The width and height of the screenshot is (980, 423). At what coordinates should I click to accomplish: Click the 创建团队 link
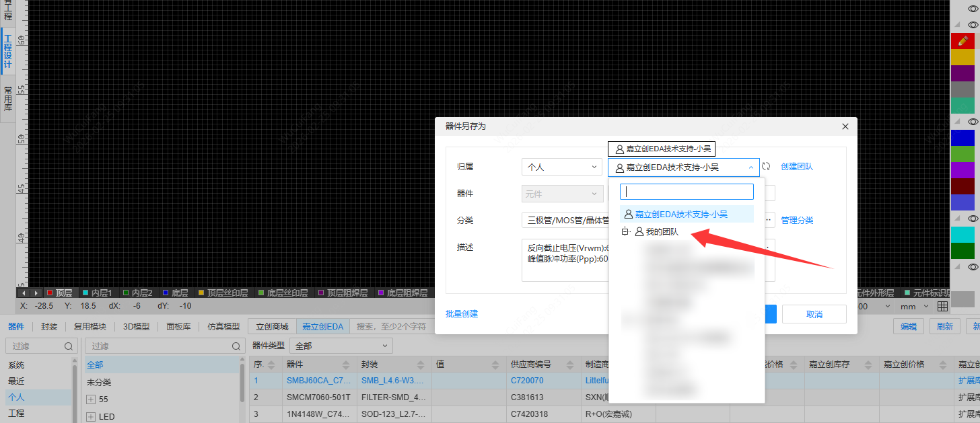pos(797,167)
